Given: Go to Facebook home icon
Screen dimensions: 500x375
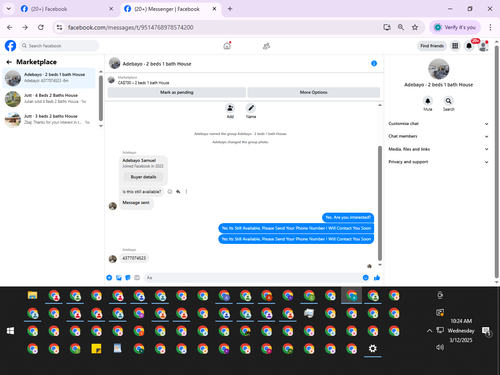Looking at the screenshot, I should (x=227, y=46).
